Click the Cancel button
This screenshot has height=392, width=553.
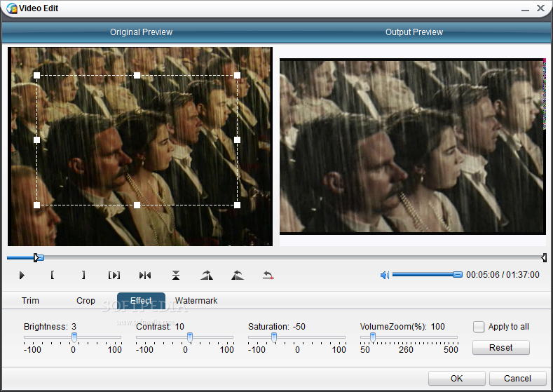(517, 378)
